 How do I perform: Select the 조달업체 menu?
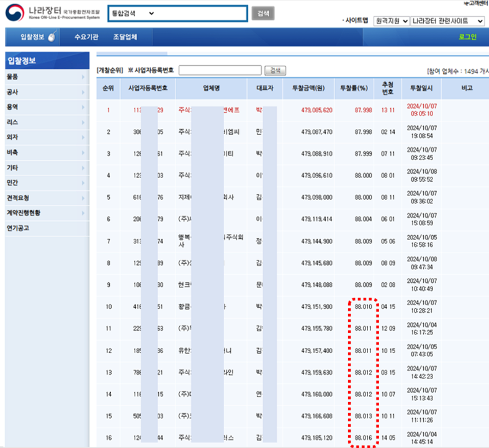click(x=125, y=37)
